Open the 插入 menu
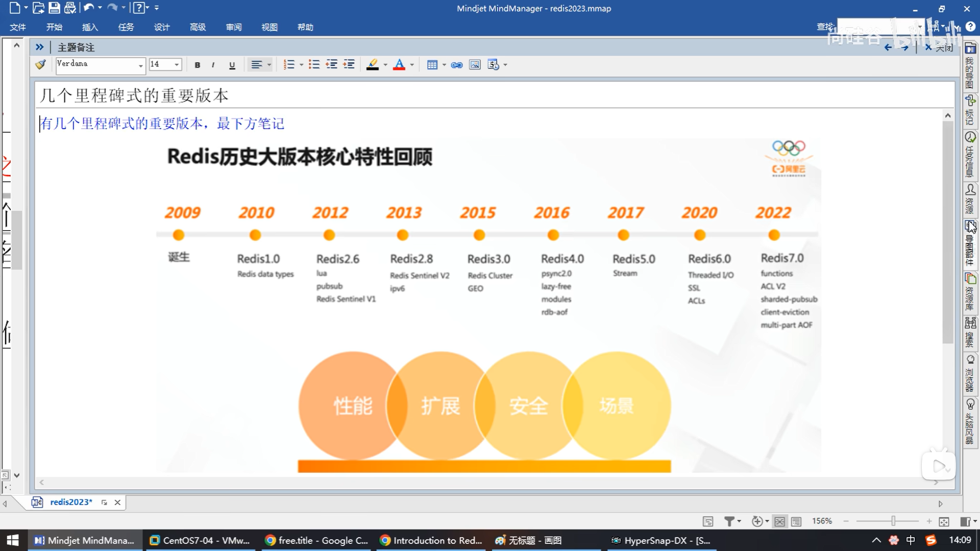Image resolution: width=980 pixels, height=551 pixels. [x=90, y=27]
